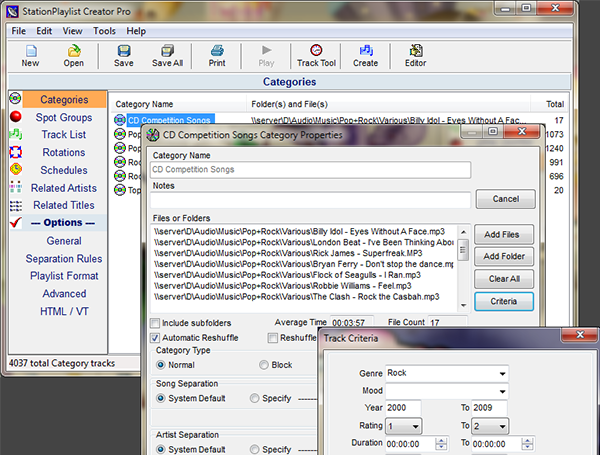
Task: Open the Playlist Format options page
Action: click(64, 276)
